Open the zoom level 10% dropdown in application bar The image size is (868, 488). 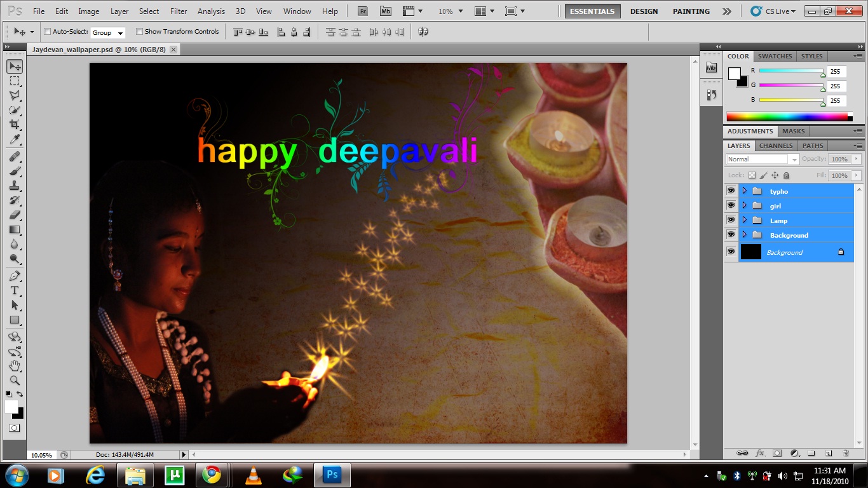pyautogui.click(x=451, y=11)
